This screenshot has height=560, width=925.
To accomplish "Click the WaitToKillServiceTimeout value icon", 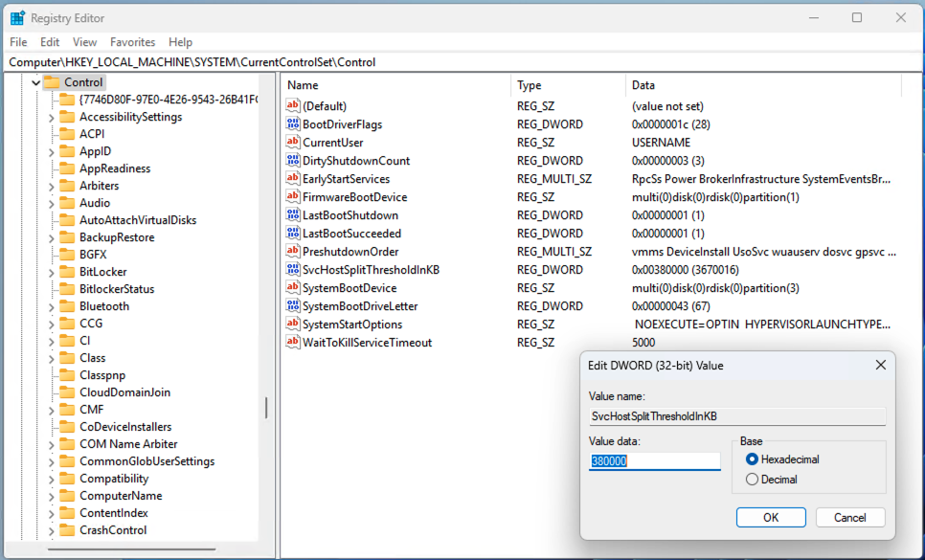I will (293, 343).
